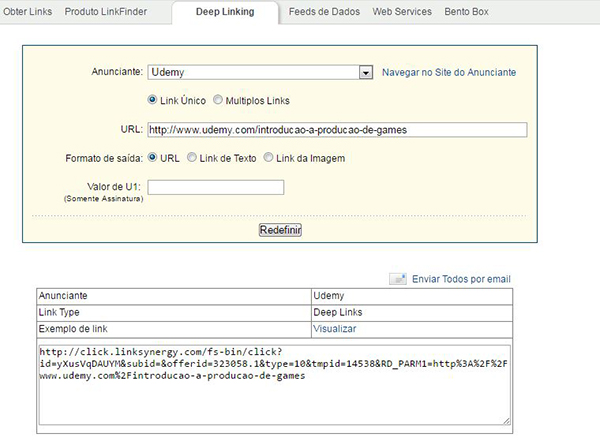Image resolution: width=600 pixels, height=441 pixels.
Task: Click the Enviar Todos por email link
Action: coord(461,279)
